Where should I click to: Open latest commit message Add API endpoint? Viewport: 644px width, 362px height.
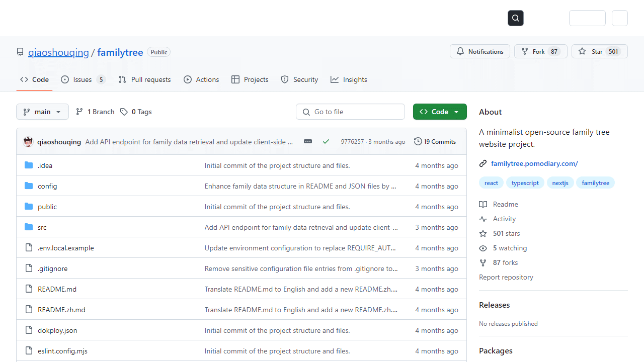(x=189, y=142)
